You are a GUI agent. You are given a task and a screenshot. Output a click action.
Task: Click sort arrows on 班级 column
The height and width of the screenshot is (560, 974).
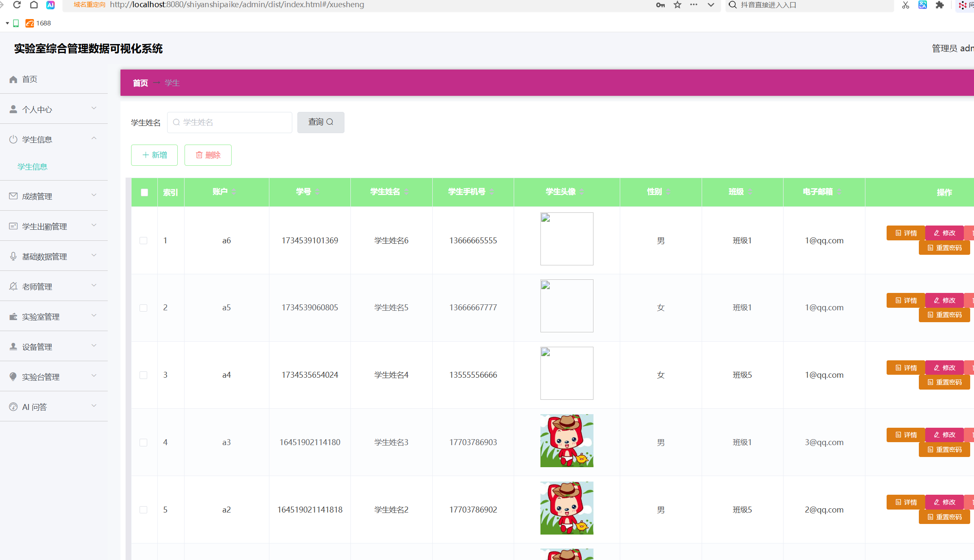pyautogui.click(x=750, y=192)
